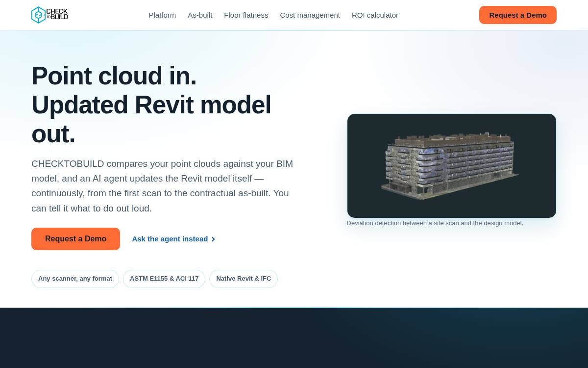Open Floor flatness menu item
Screen dimensions: 588x368
246,15
